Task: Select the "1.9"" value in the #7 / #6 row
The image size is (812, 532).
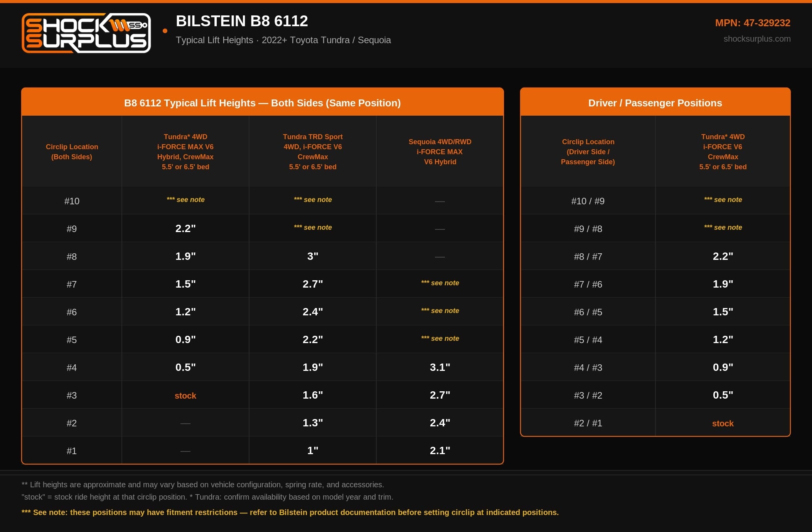Action: pos(723,284)
